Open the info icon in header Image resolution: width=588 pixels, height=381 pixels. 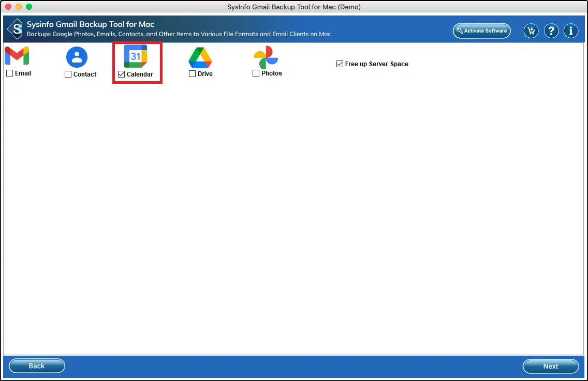click(571, 31)
